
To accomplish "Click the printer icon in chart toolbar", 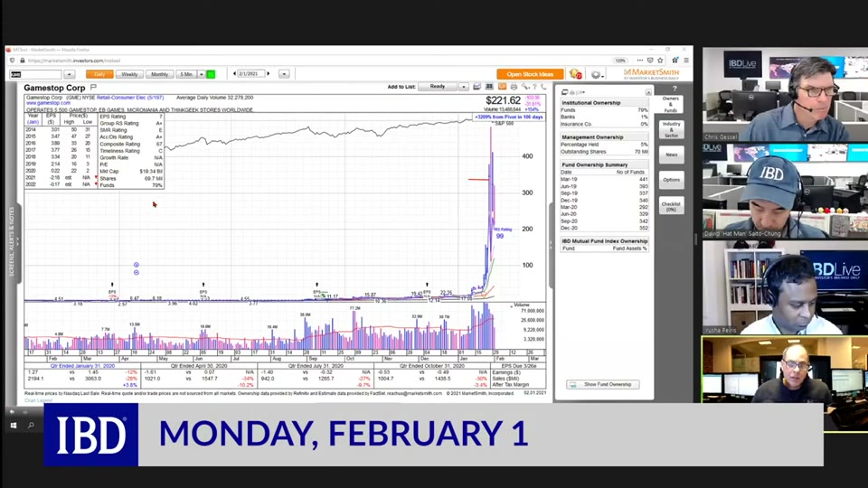I will tap(514, 87).
